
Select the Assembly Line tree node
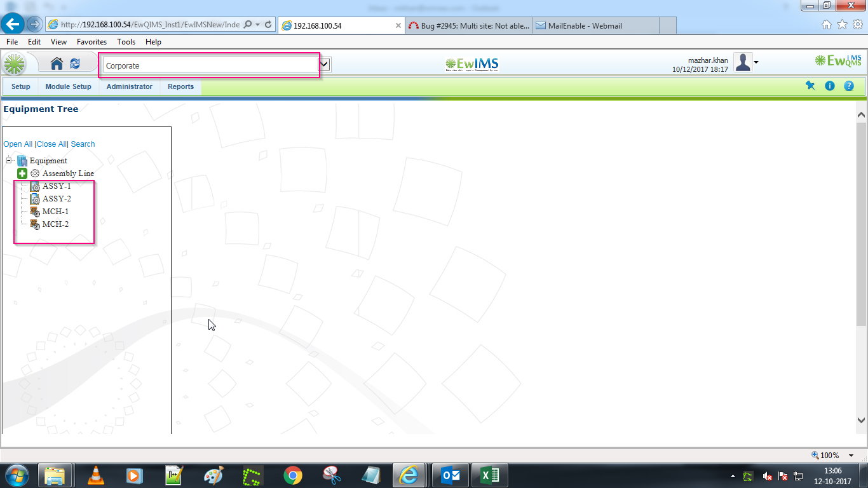tap(68, 173)
